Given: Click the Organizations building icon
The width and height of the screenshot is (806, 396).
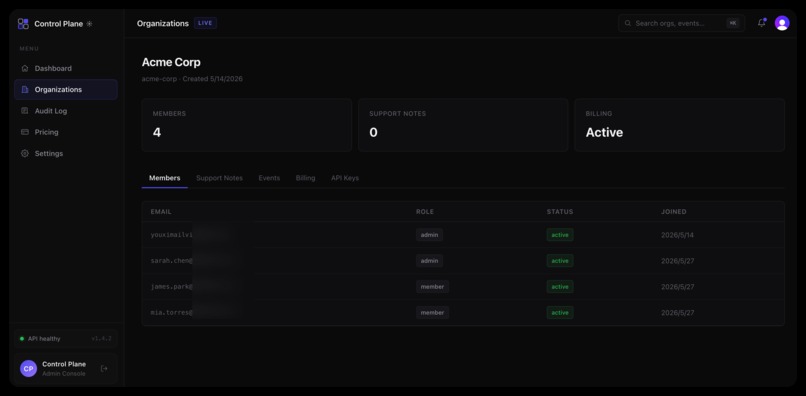Looking at the screenshot, I should tap(25, 89).
